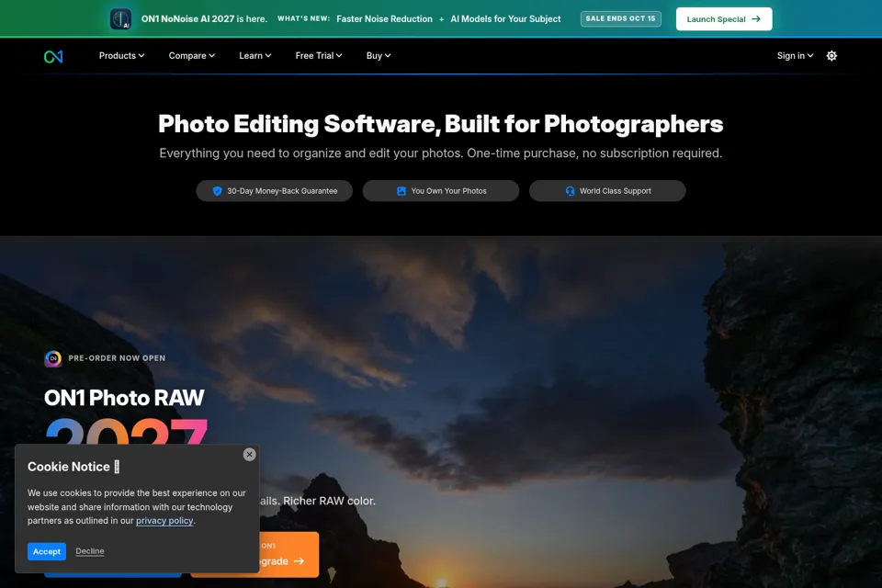Screen dimensions: 882x588
Task: Open the Free Trial dropdown
Action: (319, 56)
